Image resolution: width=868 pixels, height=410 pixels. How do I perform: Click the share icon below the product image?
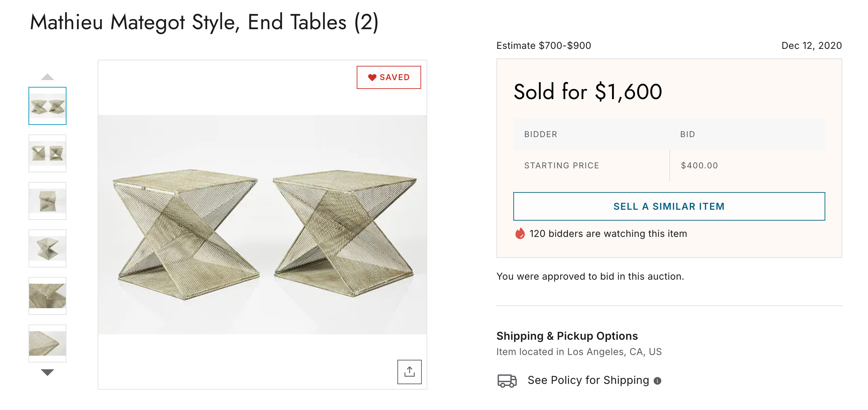409,372
